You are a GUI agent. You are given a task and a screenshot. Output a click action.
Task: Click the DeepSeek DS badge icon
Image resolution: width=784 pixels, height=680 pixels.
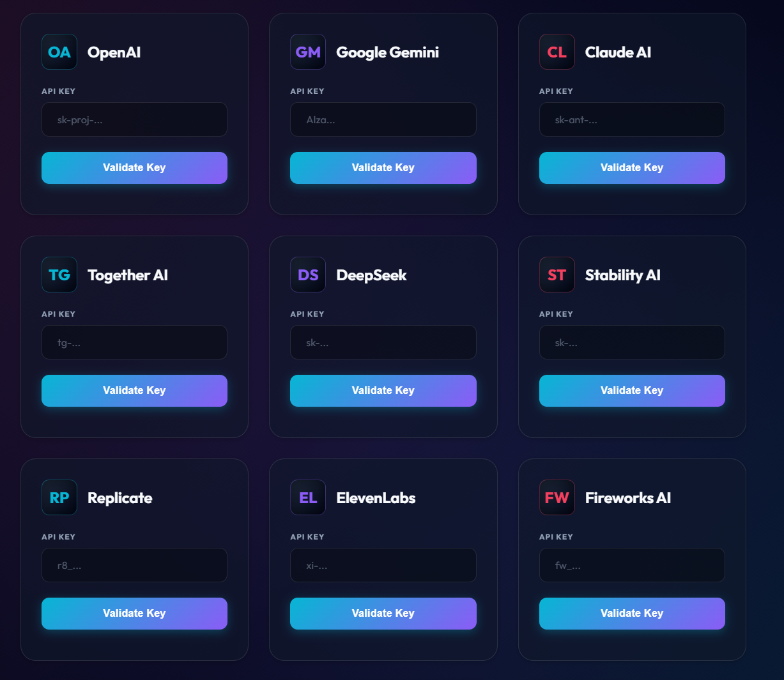coord(308,275)
